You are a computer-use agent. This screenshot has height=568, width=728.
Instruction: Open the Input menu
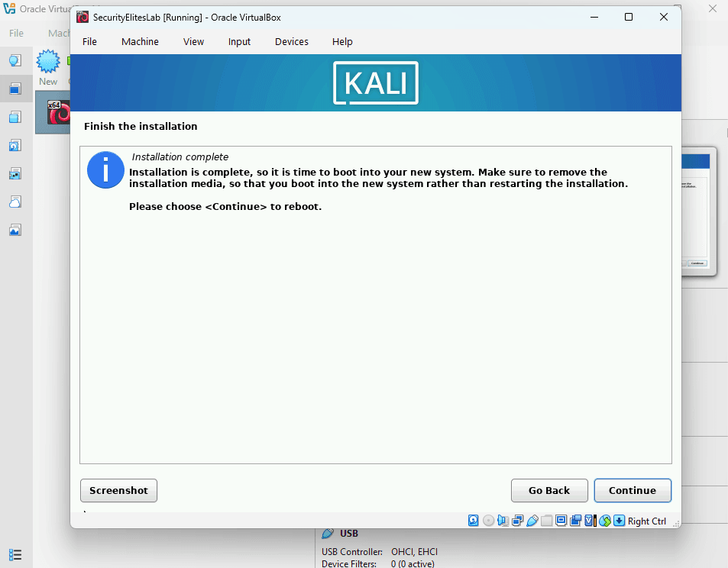coord(238,41)
